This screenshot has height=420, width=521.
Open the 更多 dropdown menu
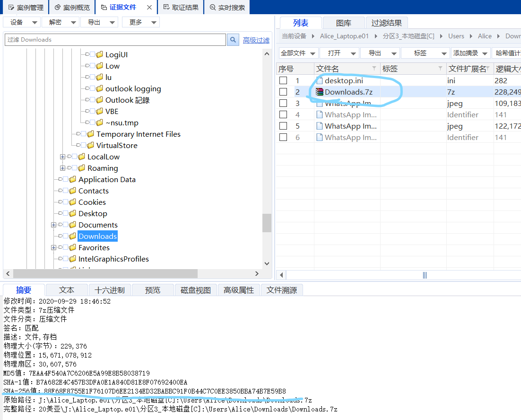click(141, 22)
